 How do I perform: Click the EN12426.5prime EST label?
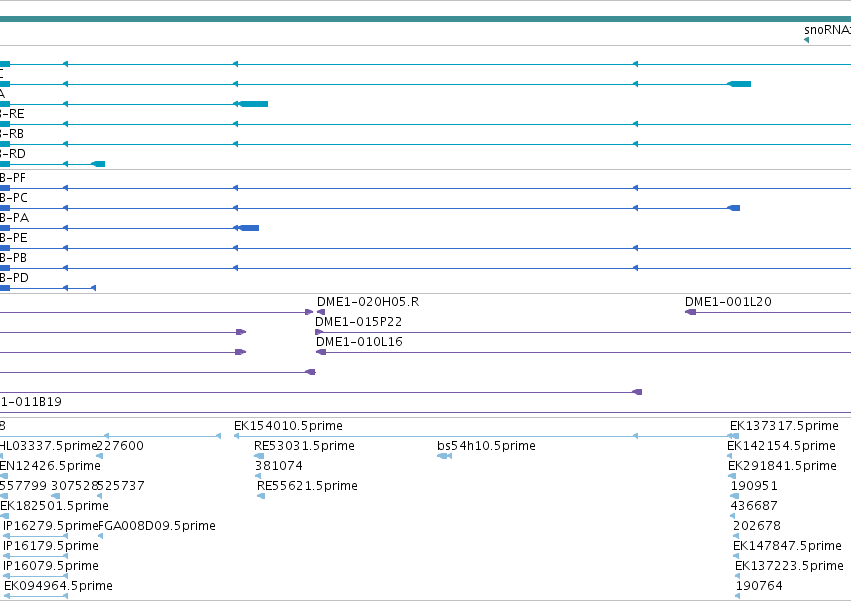pyautogui.click(x=50, y=466)
